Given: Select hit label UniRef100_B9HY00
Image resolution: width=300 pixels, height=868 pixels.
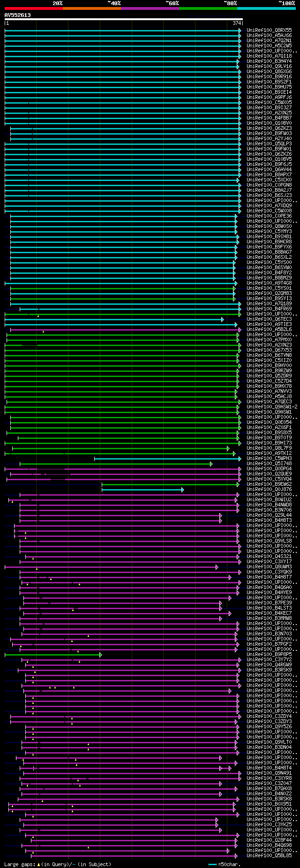Looking at the screenshot, I should (x=269, y=366).
